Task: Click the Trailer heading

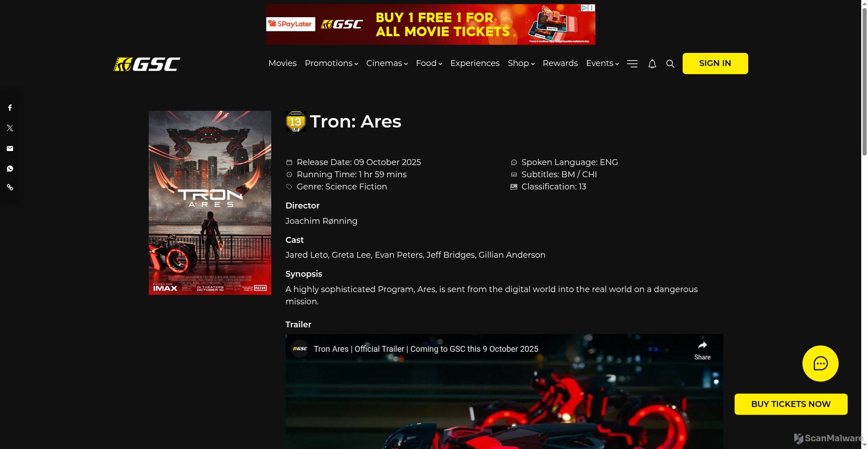Action: [x=298, y=325]
